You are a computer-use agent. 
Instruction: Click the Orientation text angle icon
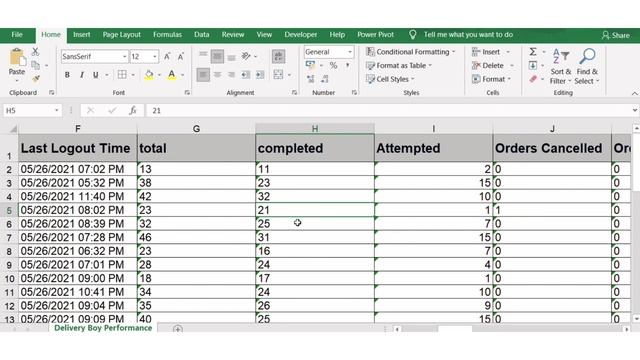(x=246, y=56)
